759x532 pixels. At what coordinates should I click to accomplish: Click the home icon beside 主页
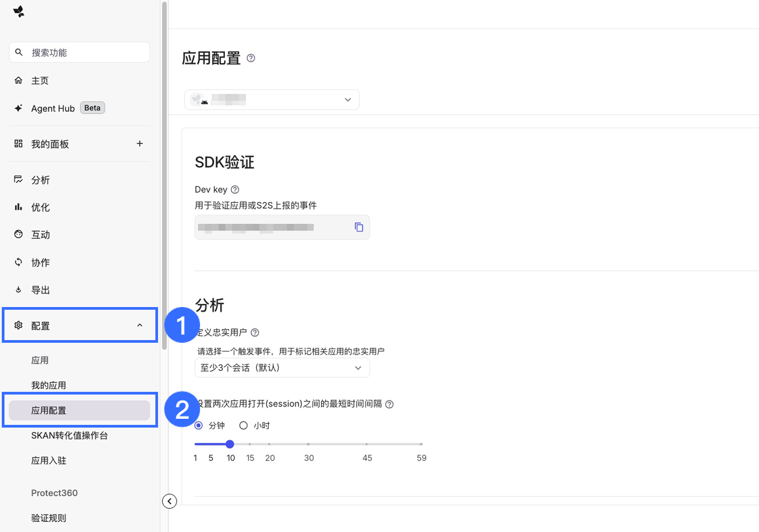tap(18, 80)
